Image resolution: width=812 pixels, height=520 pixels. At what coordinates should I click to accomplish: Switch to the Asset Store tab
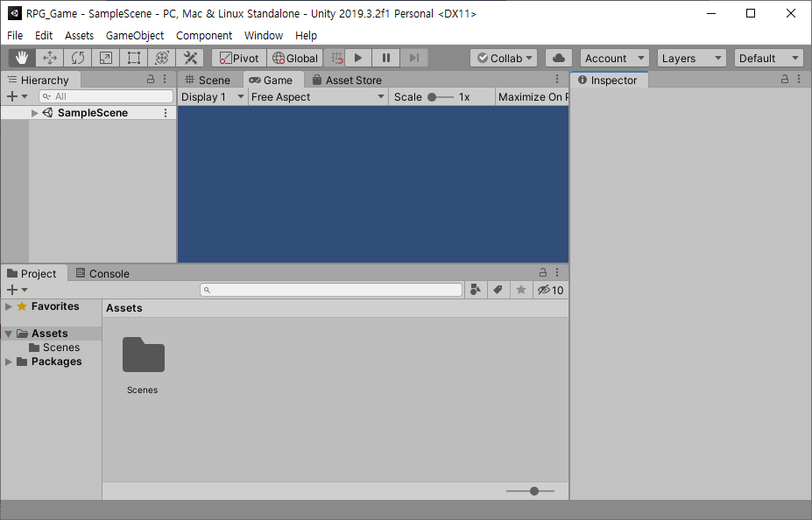pyautogui.click(x=347, y=81)
